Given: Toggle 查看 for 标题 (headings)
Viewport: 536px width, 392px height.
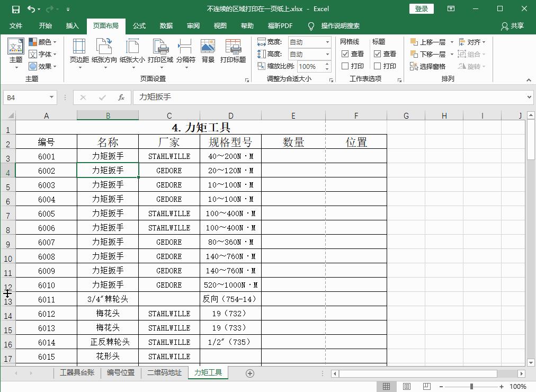Looking at the screenshot, I should tap(384, 54).
